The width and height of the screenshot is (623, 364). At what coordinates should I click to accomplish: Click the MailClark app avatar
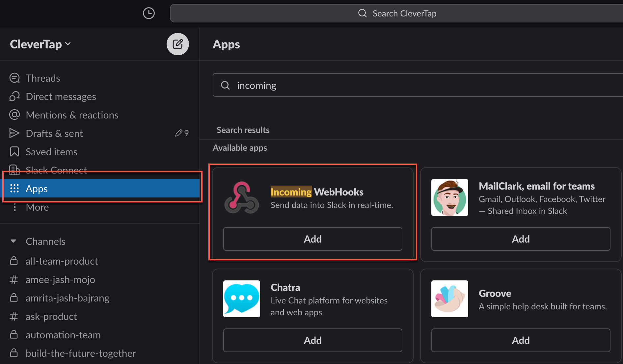pyautogui.click(x=449, y=197)
